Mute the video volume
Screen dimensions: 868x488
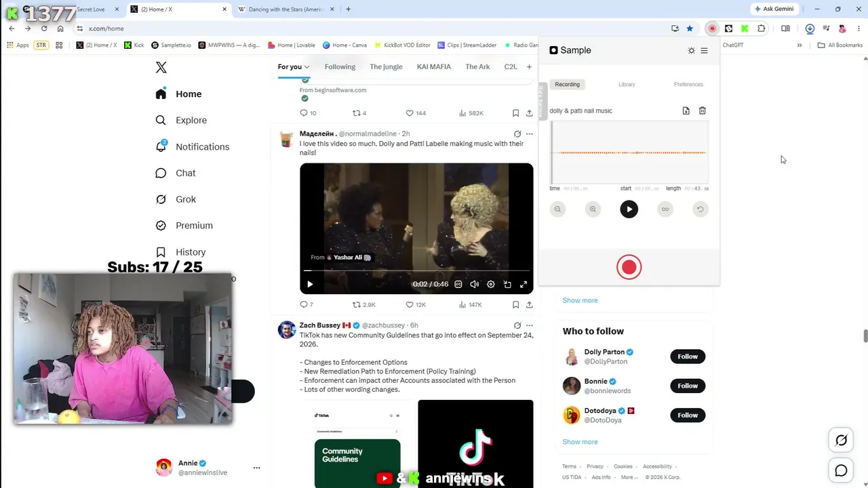(x=475, y=284)
